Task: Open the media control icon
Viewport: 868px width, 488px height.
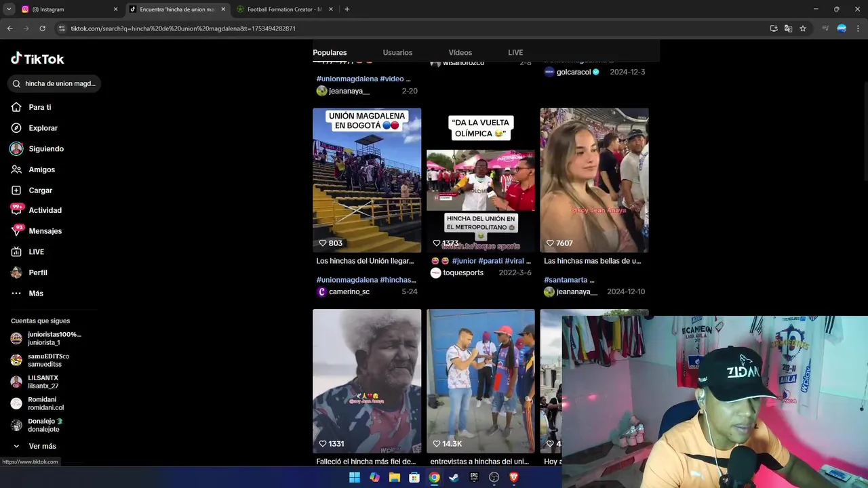Action: [x=825, y=28]
